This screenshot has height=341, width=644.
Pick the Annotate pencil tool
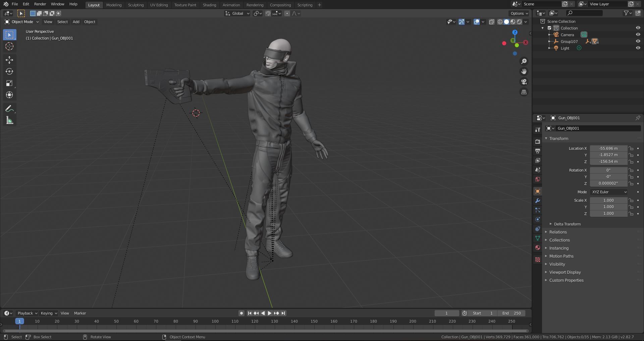pyautogui.click(x=9, y=109)
